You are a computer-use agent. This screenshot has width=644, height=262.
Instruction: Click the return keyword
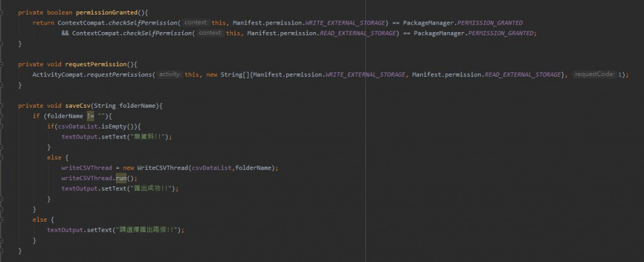coord(43,23)
